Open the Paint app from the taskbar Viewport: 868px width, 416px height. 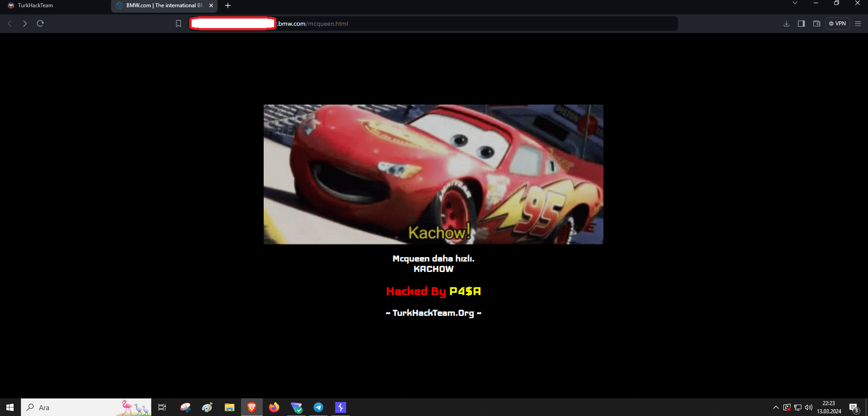point(207,407)
